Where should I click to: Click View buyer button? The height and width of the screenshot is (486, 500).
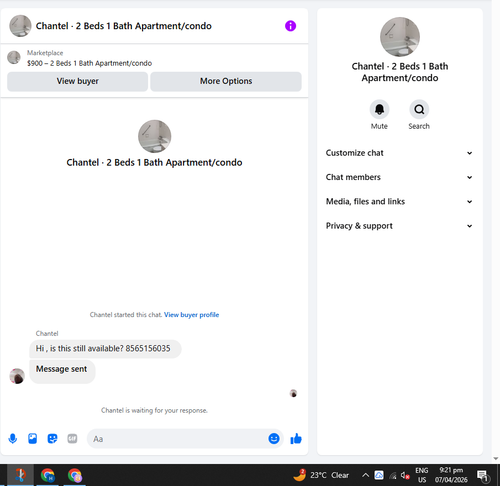tap(77, 81)
